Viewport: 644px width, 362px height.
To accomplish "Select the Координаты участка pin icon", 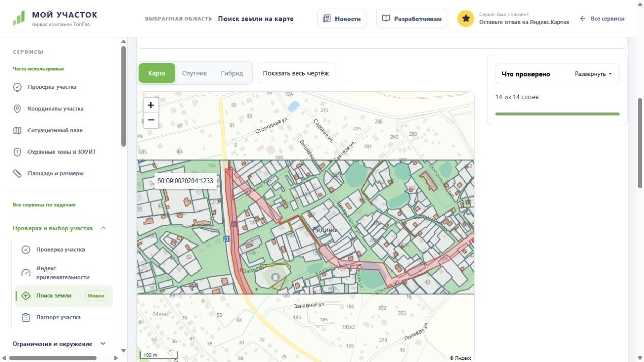I will pyautogui.click(x=17, y=109).
